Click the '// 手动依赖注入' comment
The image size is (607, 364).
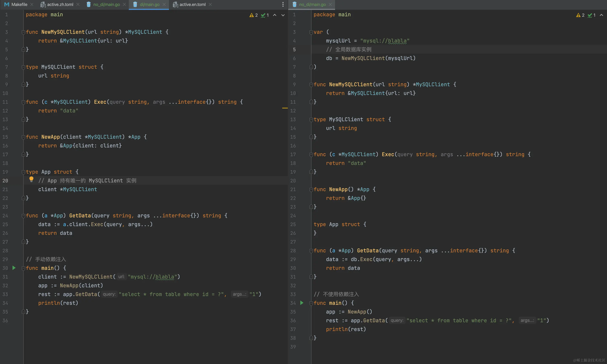(x=46, y=259)
